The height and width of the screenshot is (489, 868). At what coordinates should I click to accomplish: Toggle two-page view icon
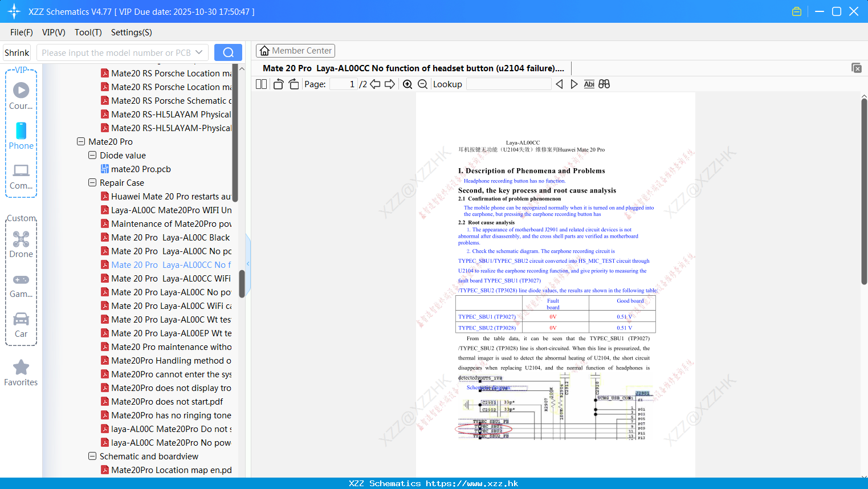pos(262,84)
